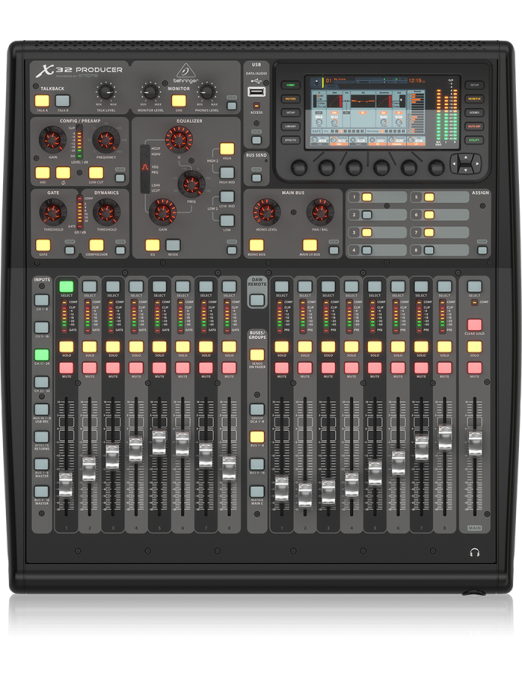Viewport: 522px width, 679px height.
Task: Toggle the Gate on button
Action: point(43,245)
